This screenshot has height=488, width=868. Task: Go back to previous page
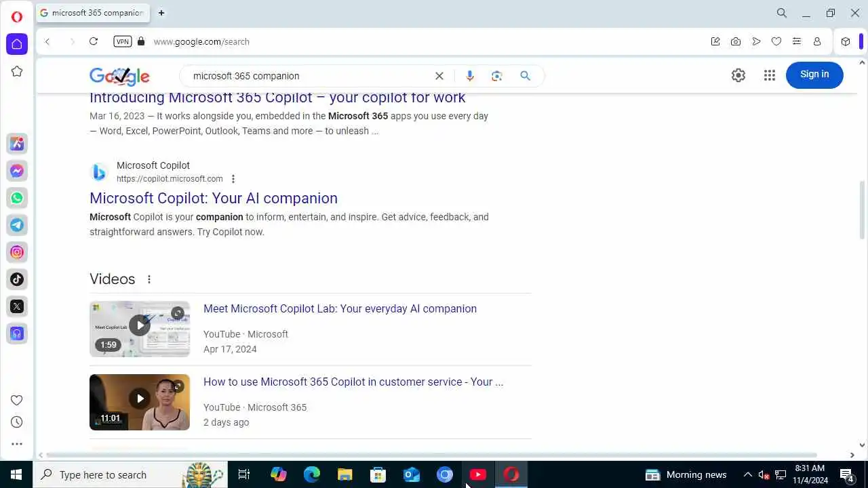tap(47, 41)
